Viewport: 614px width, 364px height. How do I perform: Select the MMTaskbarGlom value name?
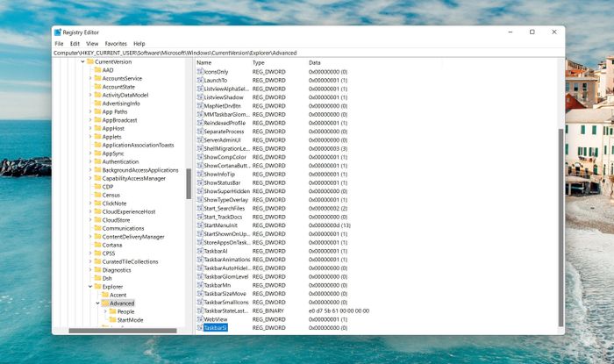coord(226,114)
